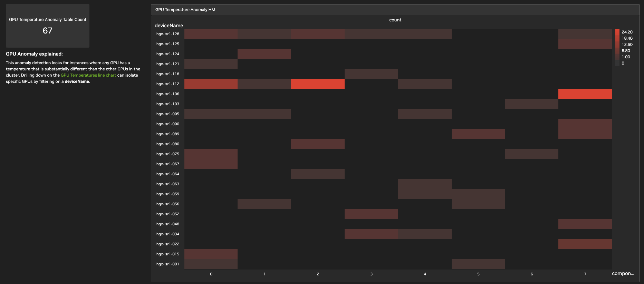644x284 pixels.
Task: Click the legend value 24.20
Action: [627, 32]
